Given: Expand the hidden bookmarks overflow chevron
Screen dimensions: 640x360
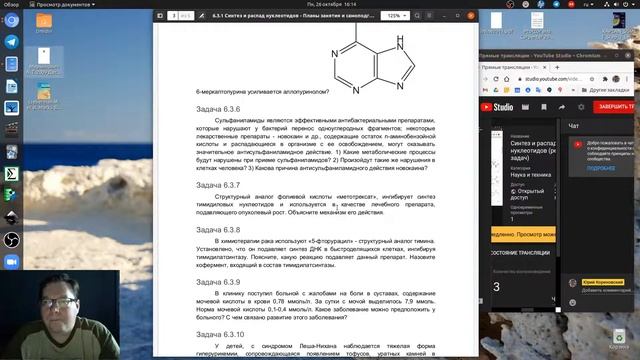Looking at the screenshot, I should (573, 90).
